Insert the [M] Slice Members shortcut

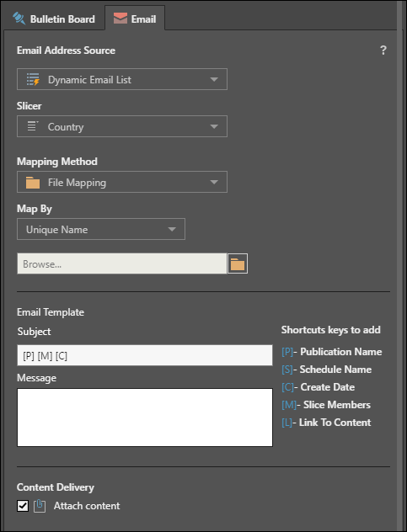point(326,405)
